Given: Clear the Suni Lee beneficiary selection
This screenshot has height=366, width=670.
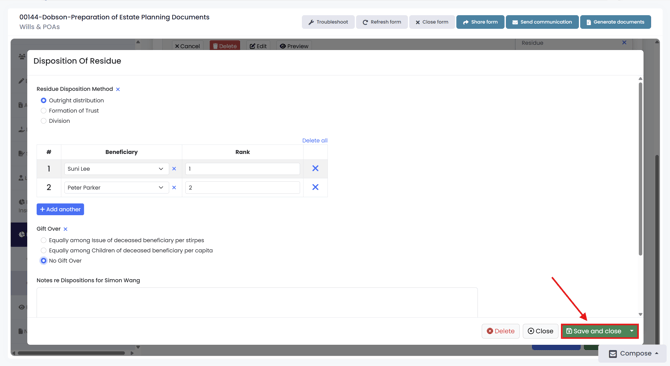Looking at the screenshot, I should [174, 169].
